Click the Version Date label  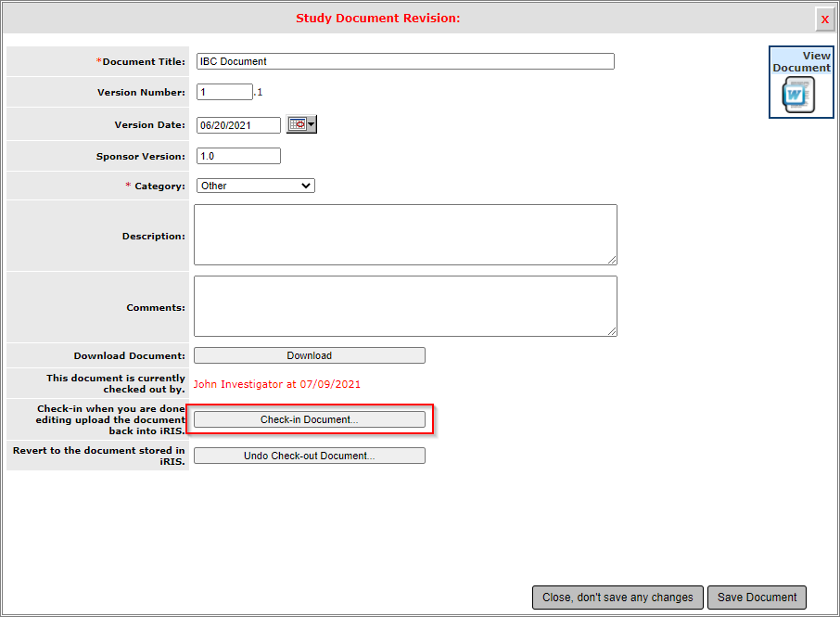point(150,125)
